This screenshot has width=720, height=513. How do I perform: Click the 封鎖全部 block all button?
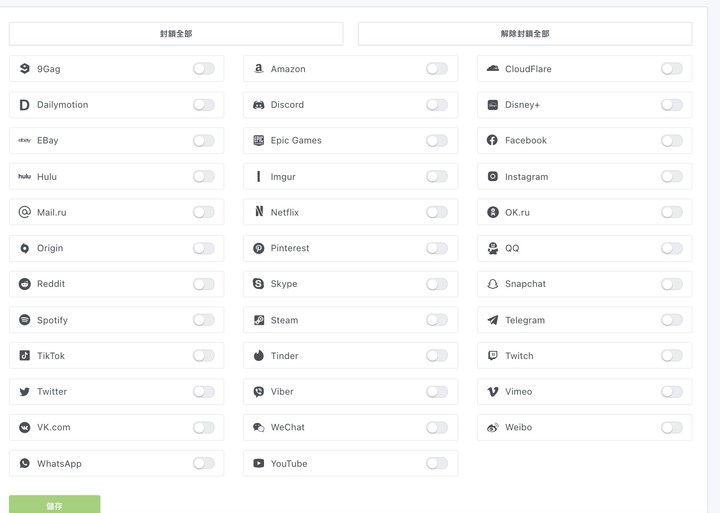[x=176, y=34]
